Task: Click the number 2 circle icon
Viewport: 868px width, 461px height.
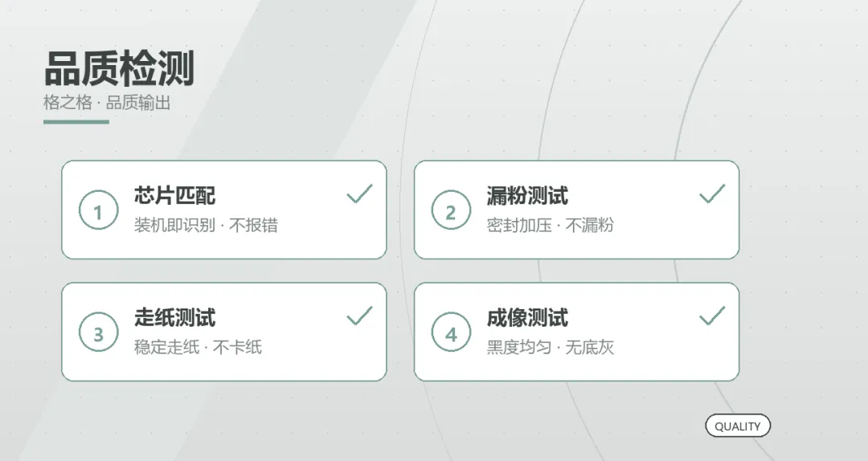Action: 451,210
